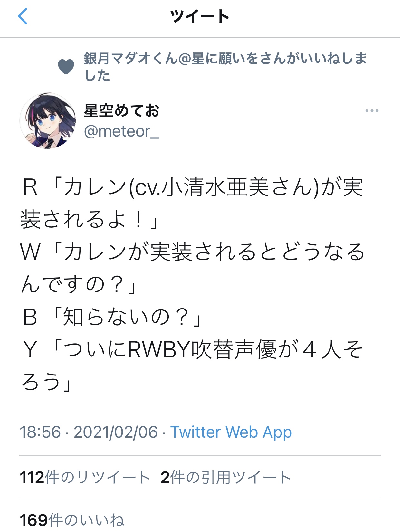Image resolution: width=400 pixels, height=532 pixels.
Task: Go back using the blue arrow
Action: pos(23,16)
